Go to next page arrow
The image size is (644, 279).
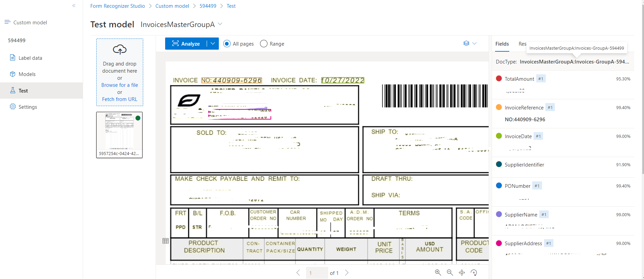click(346, 273)
